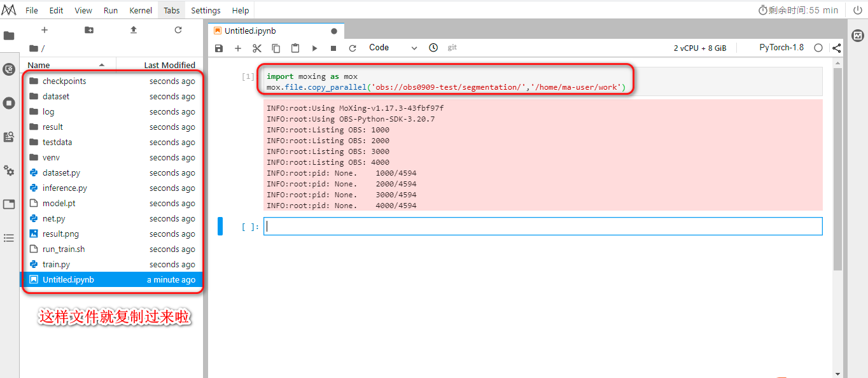Screen dimensions: 868x378
Task: Select Untitled.ipynb in the file list
Action: point(111,279)
